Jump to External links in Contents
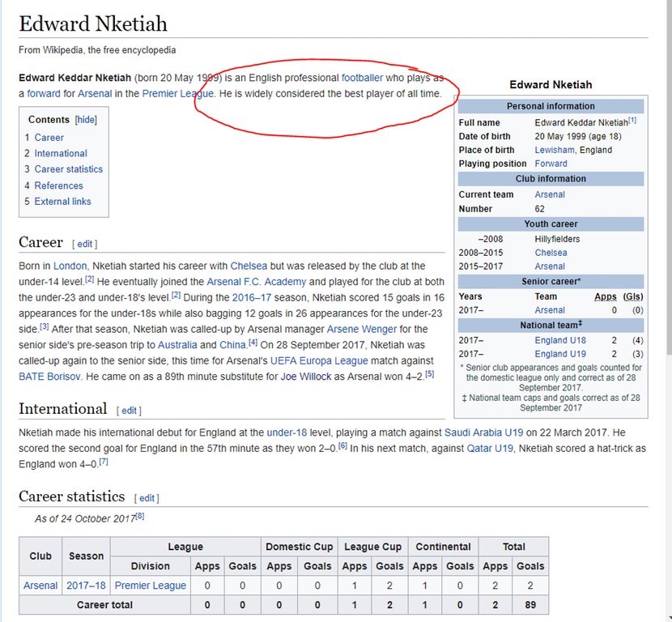This screenshot has height=622, width=672. click(x=62, y=202)
